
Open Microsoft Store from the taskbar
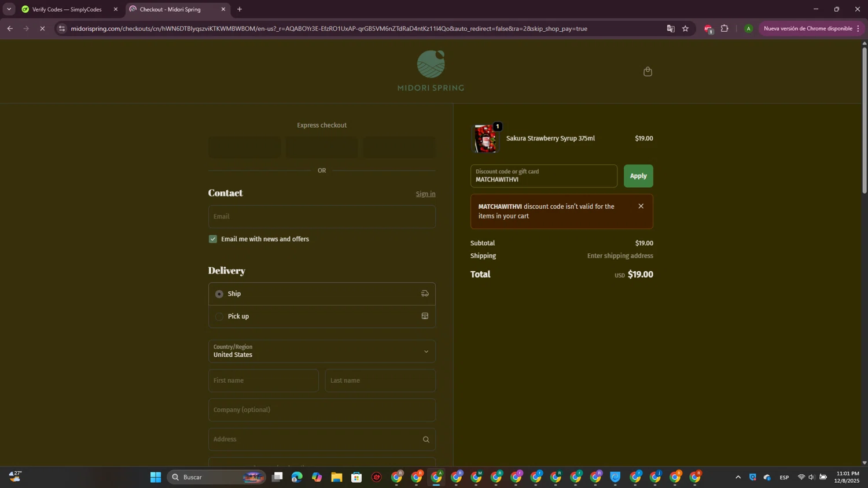click(x=356, y=477)
